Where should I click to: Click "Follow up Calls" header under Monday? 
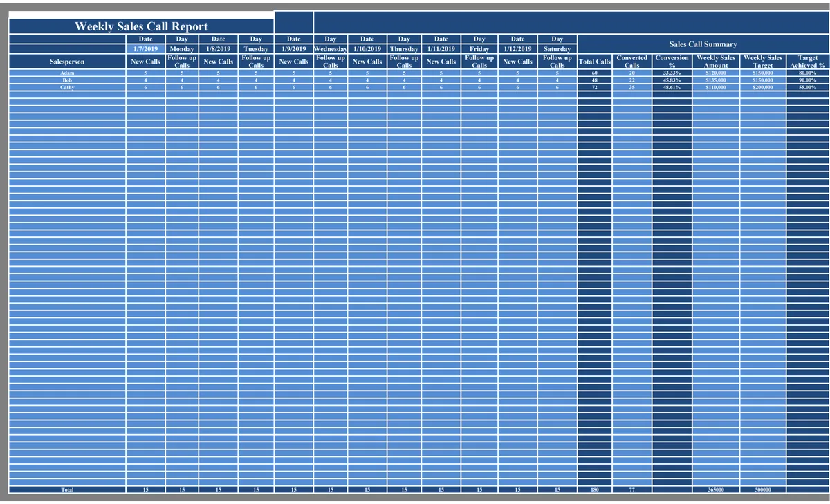[182, 62]
